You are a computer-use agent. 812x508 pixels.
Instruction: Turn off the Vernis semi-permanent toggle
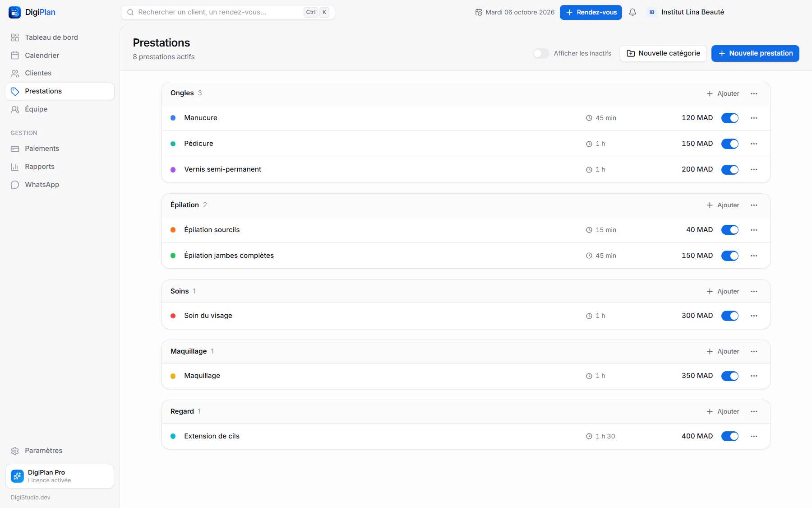point(730,169)
